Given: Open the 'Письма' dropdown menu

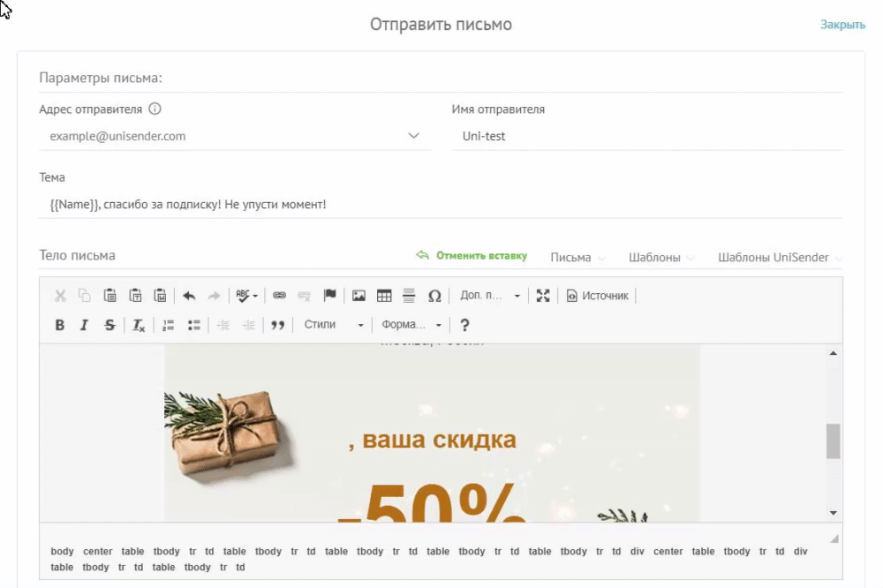Looking at the screenshot, I should click(577, 258).
